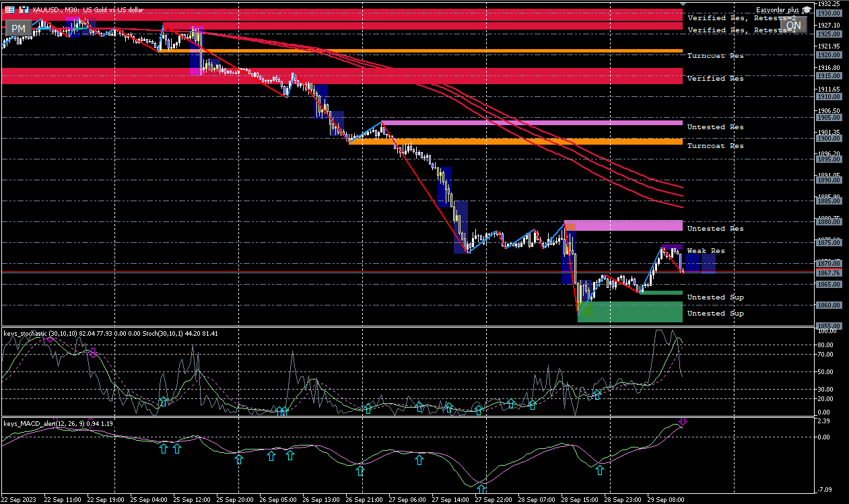Click the current price label 1867.76 on the price scale

point(828,273)
